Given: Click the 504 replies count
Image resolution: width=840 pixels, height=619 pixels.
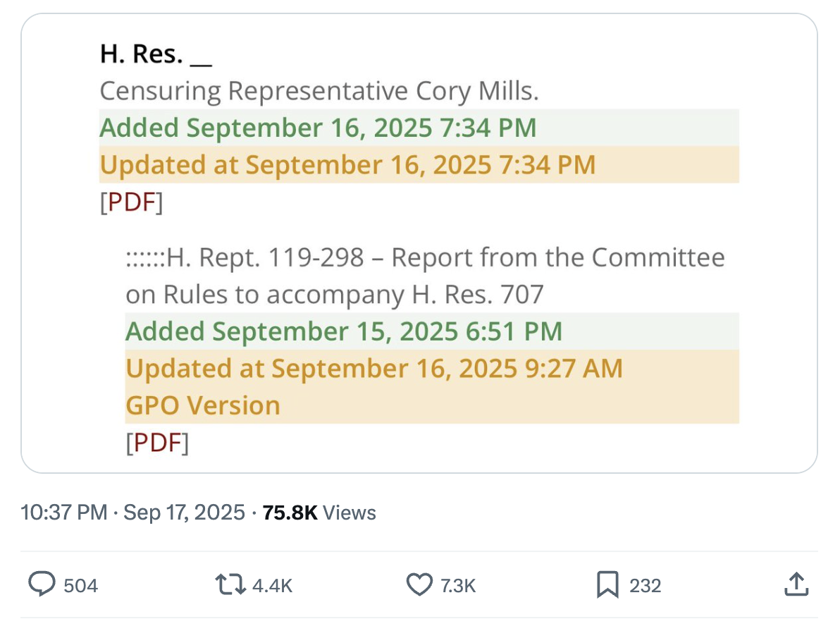Looking at the screenshot, I should coord(80,585).
